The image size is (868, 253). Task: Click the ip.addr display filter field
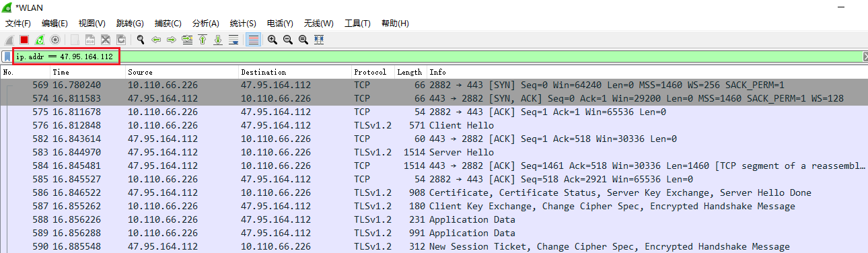(437, 57)
